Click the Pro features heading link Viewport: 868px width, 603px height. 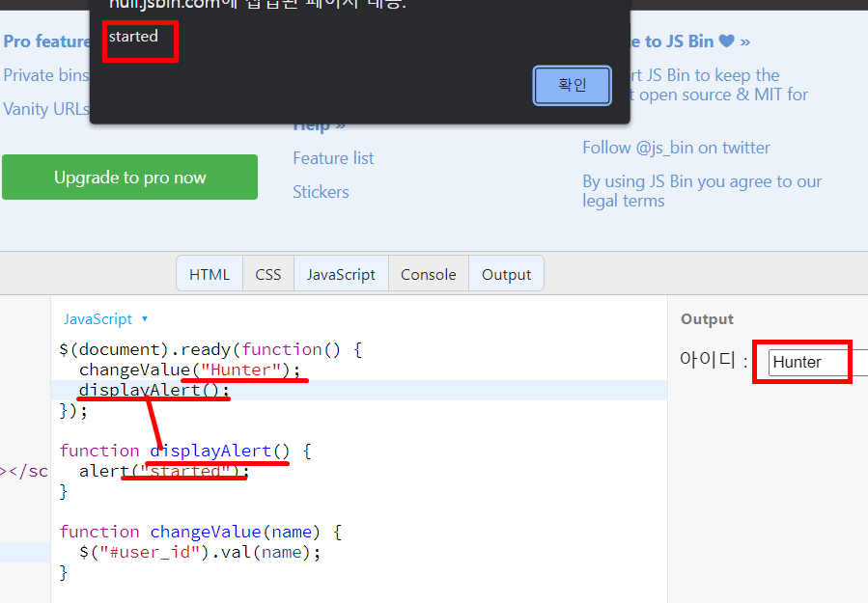(x=46, y=41)
